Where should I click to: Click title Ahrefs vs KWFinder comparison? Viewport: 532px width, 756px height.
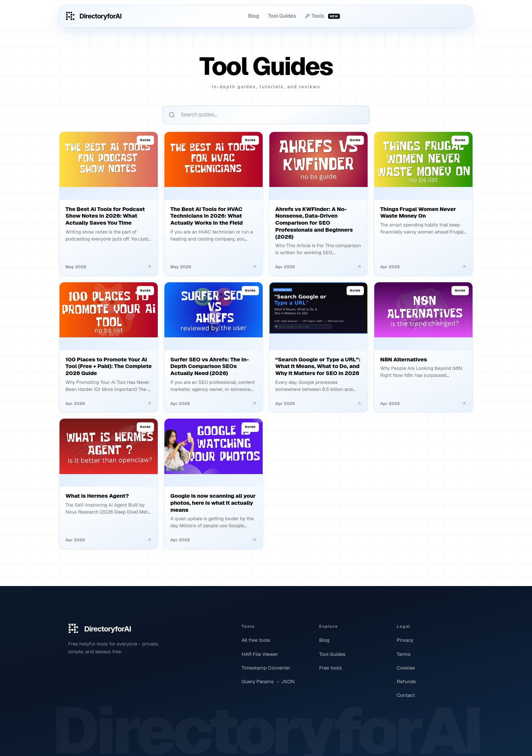point(314,223)
